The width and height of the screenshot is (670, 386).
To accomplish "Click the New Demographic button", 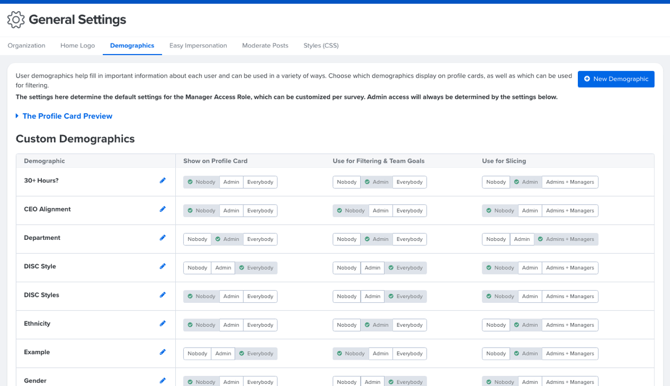I will pyautogui.click(x=616, y=79).
